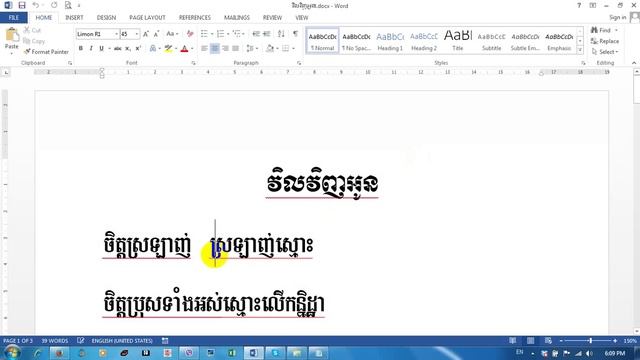Click 39 WORDS count in status bar
Screen dimensions: 640x360
[x=55, y=340]
